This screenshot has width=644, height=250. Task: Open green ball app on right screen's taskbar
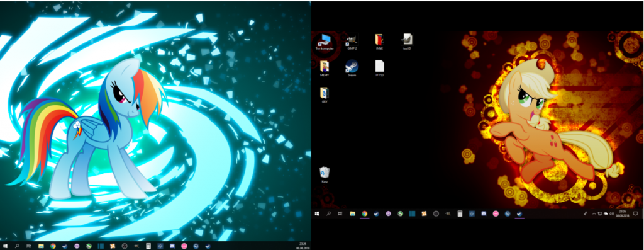click(400, 213)
